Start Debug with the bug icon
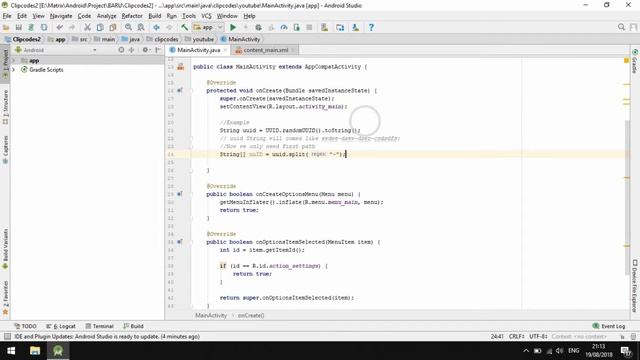This screenshot has height=360, width=640. click(x=258, y=27)
